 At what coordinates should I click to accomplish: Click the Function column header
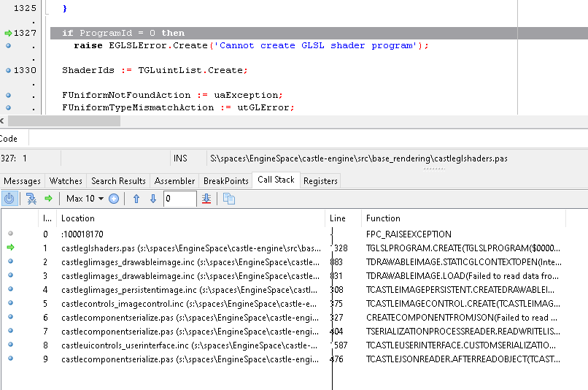tap(463, 218)
